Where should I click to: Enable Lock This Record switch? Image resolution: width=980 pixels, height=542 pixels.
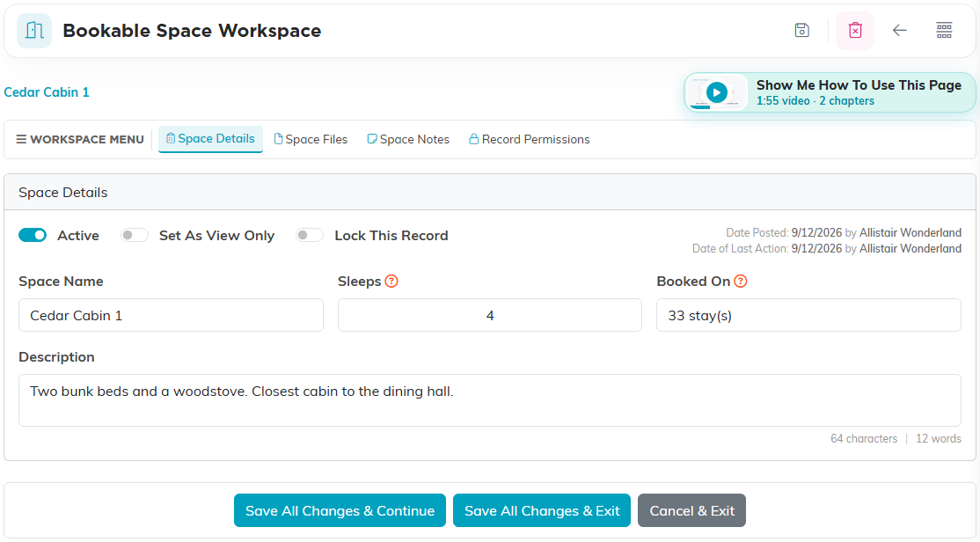pyautogui.click(x=310, y=235)
